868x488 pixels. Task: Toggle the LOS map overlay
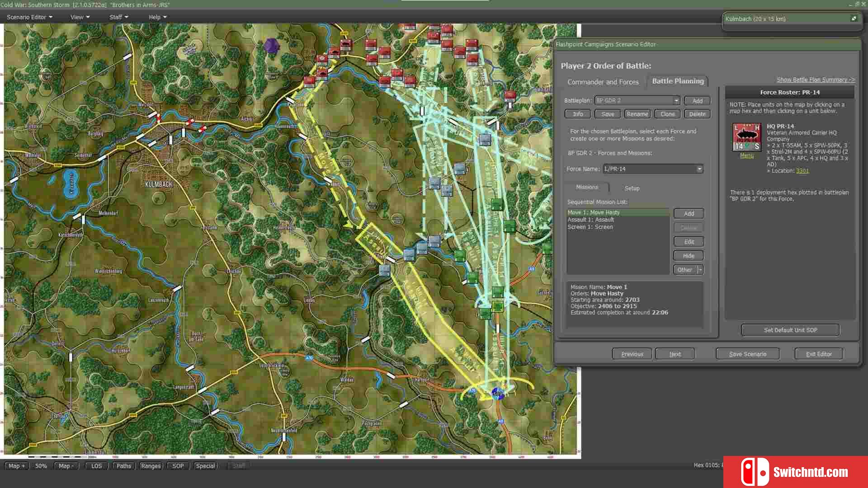97,466
